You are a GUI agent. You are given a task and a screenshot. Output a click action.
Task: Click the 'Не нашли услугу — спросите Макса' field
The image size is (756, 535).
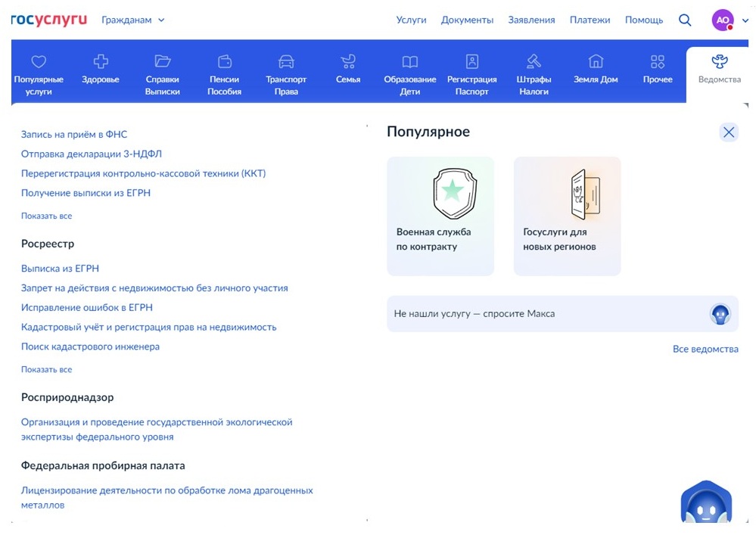click(x=563, y=314)
